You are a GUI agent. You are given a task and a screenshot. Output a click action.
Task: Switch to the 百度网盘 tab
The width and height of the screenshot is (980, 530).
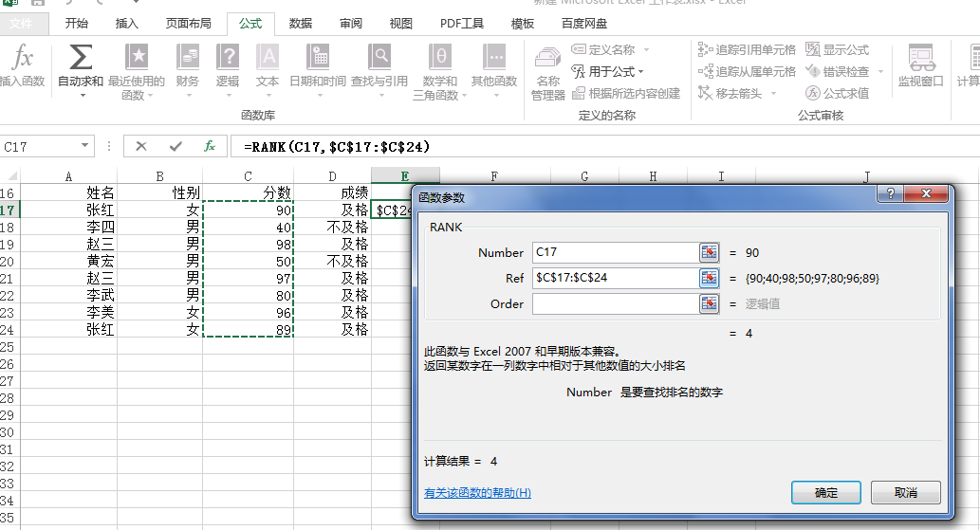(584, 23)
